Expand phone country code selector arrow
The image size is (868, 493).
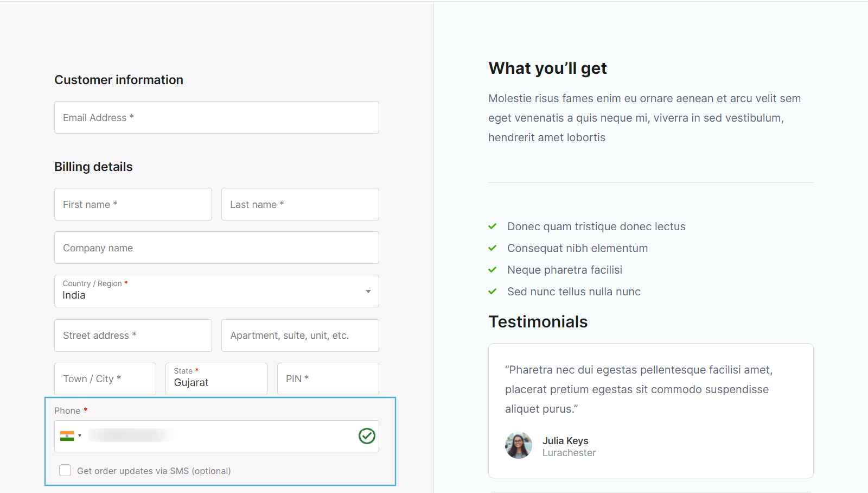80,436
